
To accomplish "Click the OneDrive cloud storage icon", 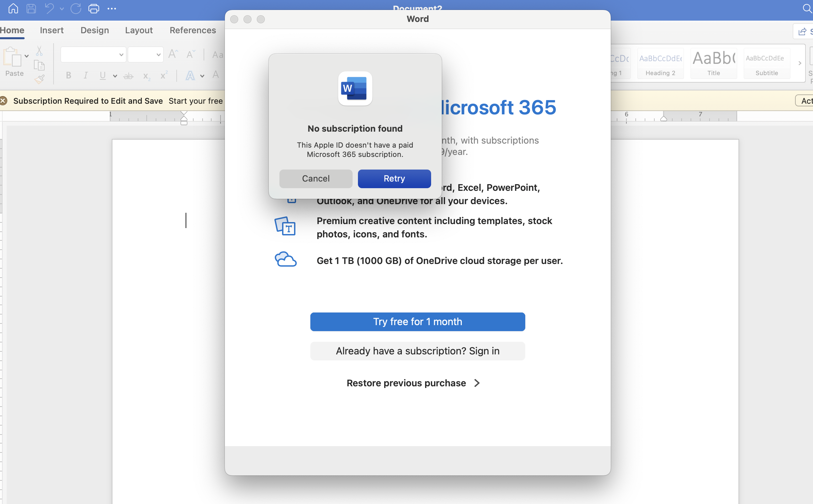I will coord(285,259).
